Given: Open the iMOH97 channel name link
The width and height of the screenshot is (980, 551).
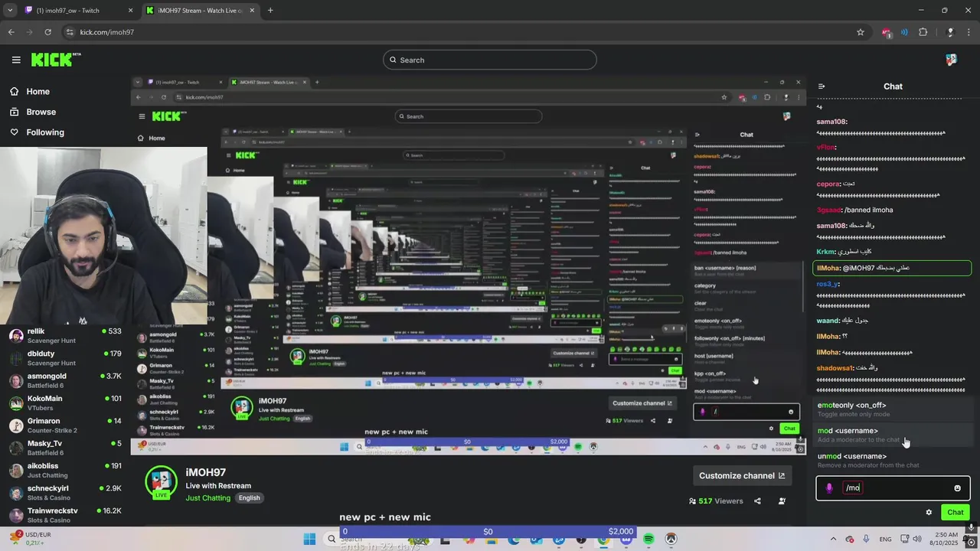Looking at the screenshot, I should coord(205,473).
